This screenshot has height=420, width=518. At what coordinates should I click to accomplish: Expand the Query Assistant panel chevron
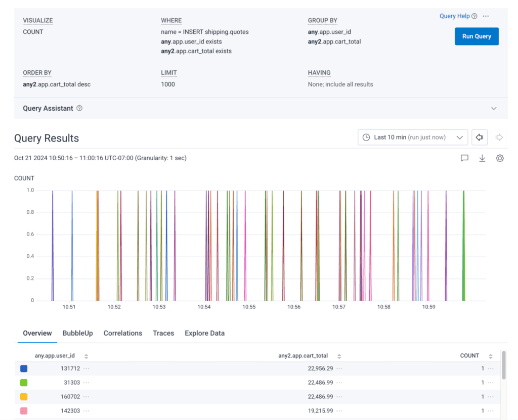coord(494,109)
